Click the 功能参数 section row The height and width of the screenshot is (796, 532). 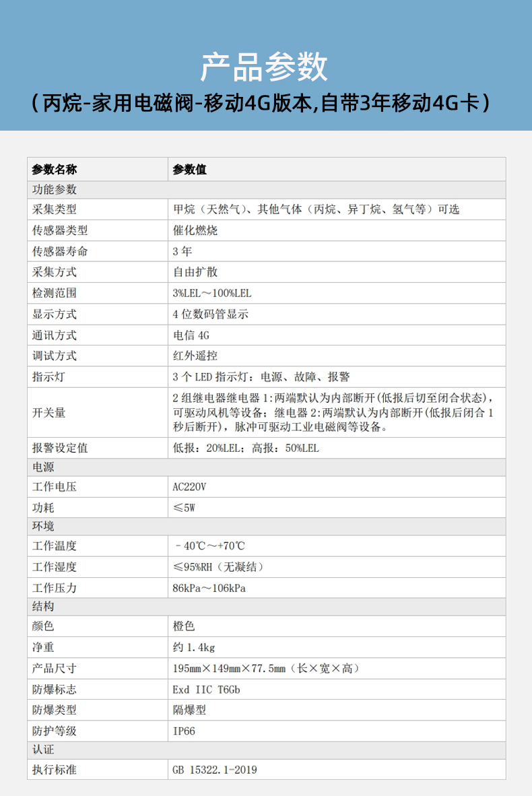(x=55, y=190)
